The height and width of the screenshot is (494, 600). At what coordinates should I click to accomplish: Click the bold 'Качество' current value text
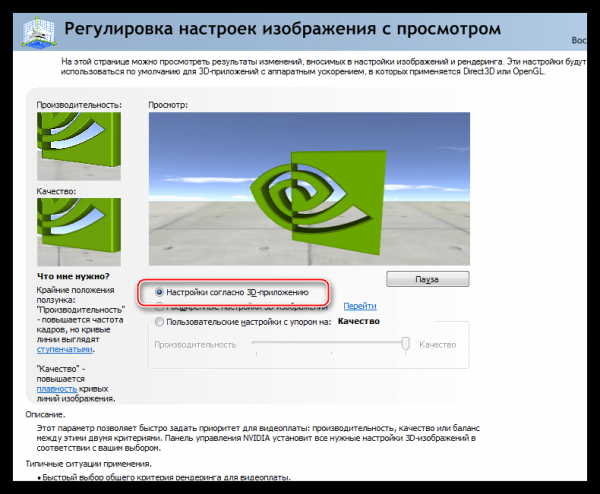[359, 321]
